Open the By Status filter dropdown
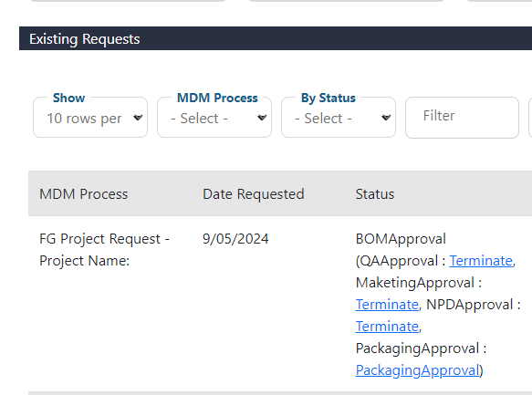This screenshot has height=395, width=532. coord(339,118)
